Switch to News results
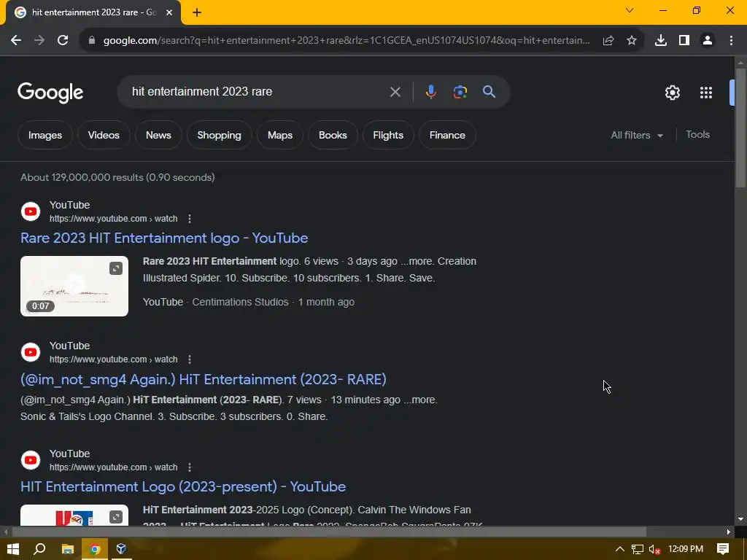Viewport: 747px width, 560px height. (158, 135)
